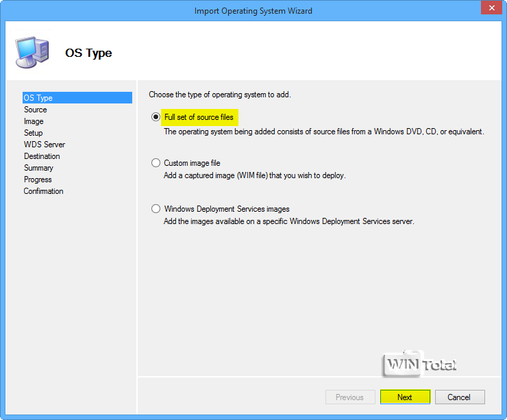The image size is (507, 420).
Task: Click the computer icon in the wizard header
Action: 32,53
